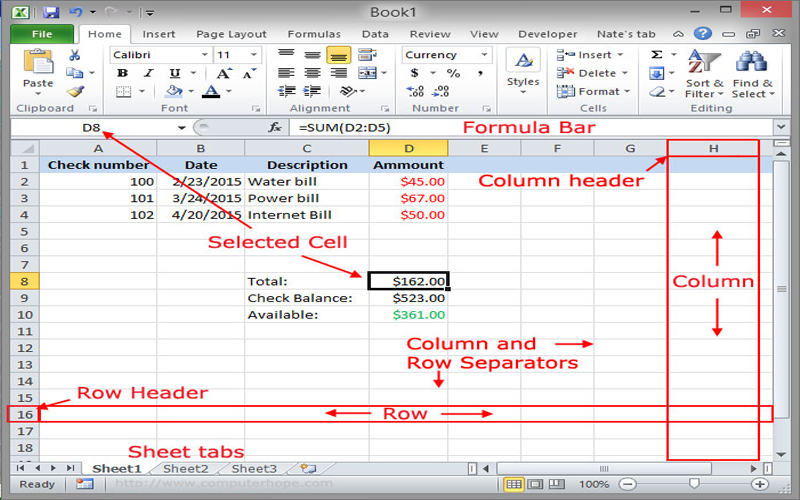Click the Zoom In plus button
This screenshot has width=800, height=500.
pyautogui.click(x=760, y=484)
